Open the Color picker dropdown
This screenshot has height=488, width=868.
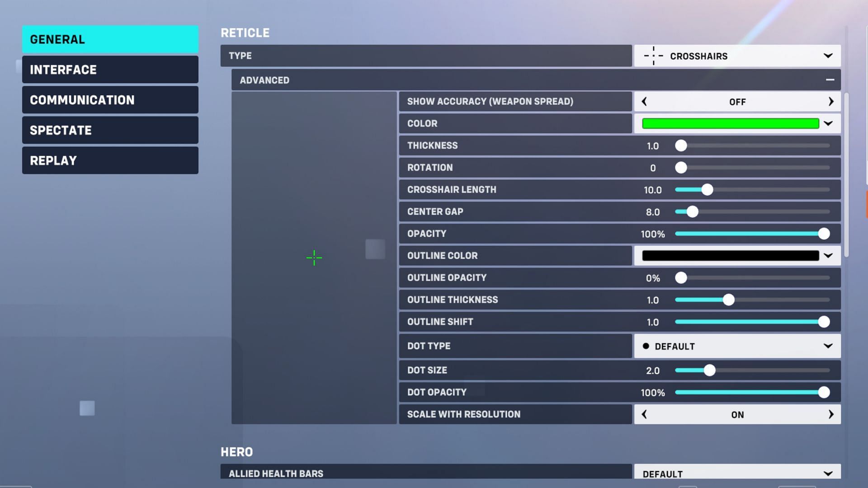[x=829, y=123]
